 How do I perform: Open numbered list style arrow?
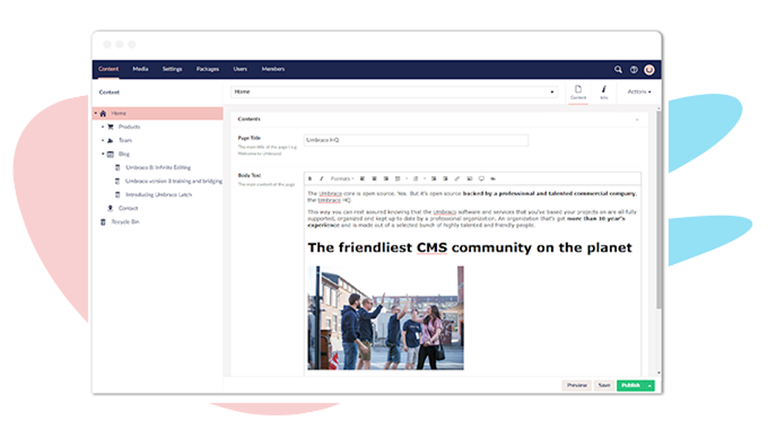425,179
